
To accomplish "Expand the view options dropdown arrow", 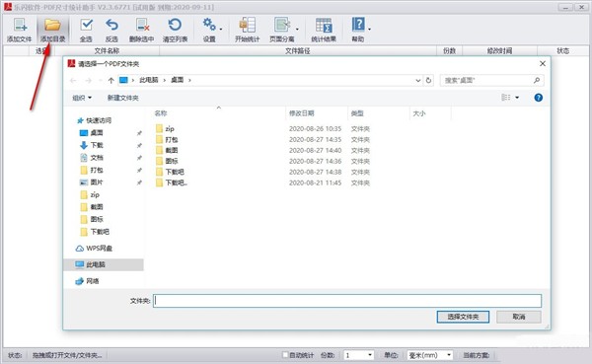I will tap(517, 98).
